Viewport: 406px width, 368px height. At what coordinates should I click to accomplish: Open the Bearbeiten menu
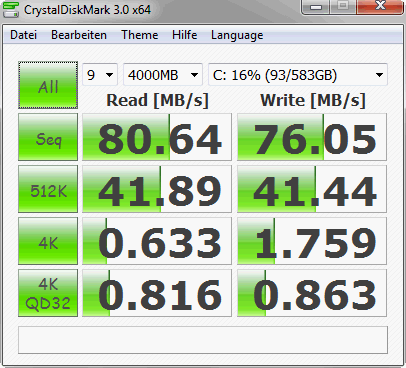tap(79, 35)
